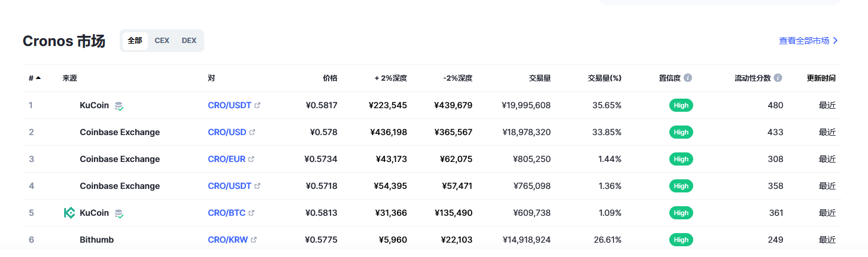The height and width of the screenshot is (257, 868).
Task: Click the verified reserve icon beside KuCoin row 5
Action: [119, 213]
